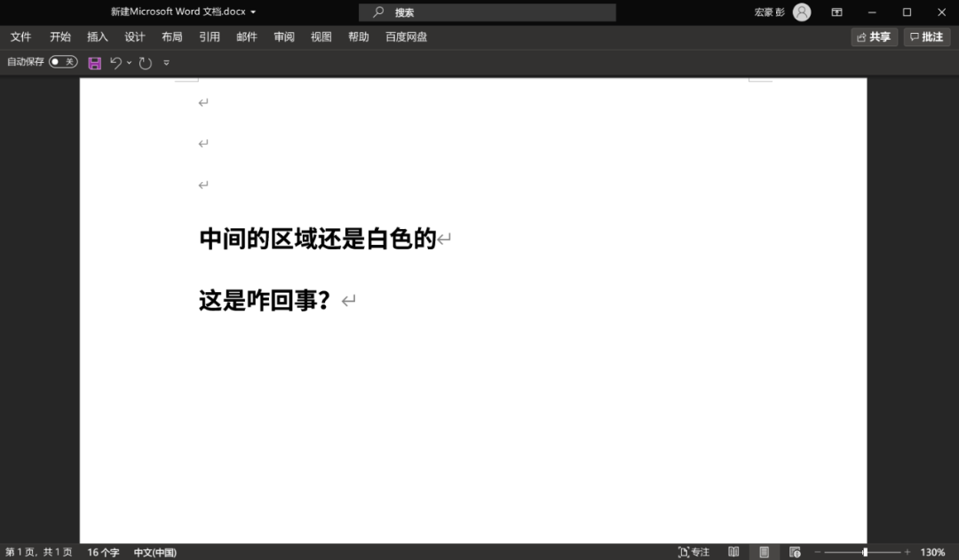Click the 130% zoom level
This screenshot has height=560, width=959.
click(932, 552)
